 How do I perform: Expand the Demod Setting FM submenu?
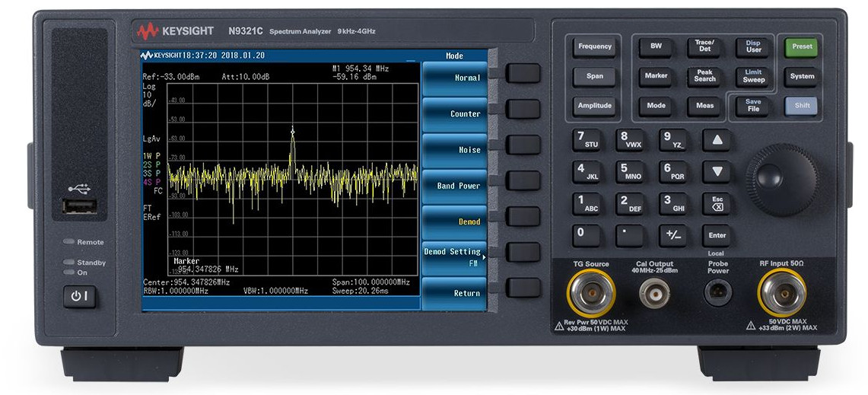click(x=454, y=256)
